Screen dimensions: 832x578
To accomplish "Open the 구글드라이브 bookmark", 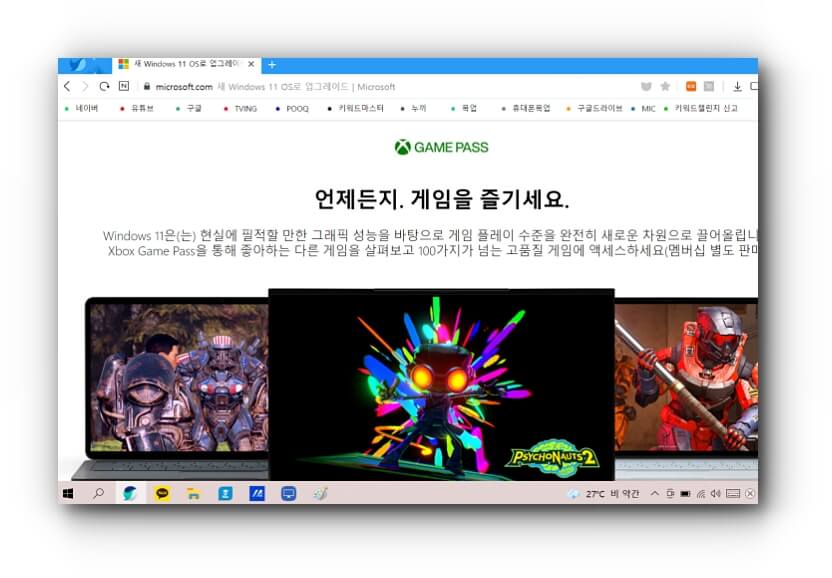I will click(594, 108).
